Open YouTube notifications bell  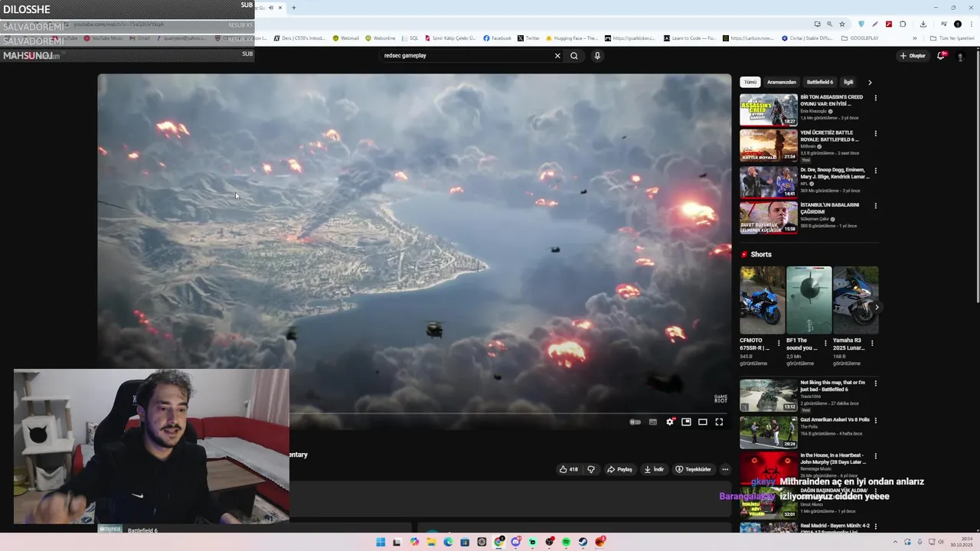(941, 55)
